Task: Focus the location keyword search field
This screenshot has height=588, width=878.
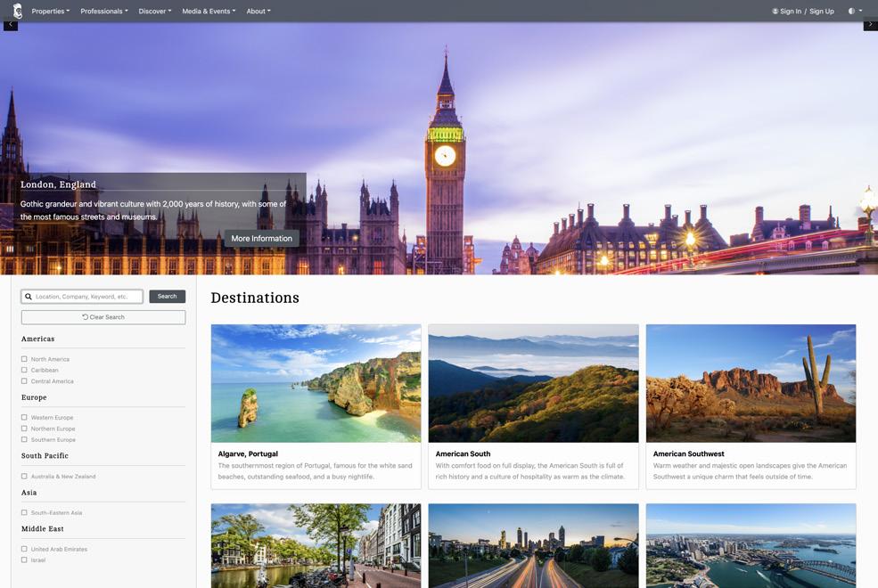Action: pos(82,297)
